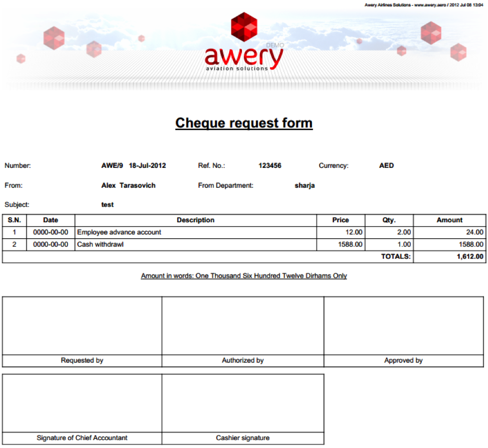This screenshot has height=448, width=488.
Task: Select the AWE/9 cheque number value
Action: [112, 165]
